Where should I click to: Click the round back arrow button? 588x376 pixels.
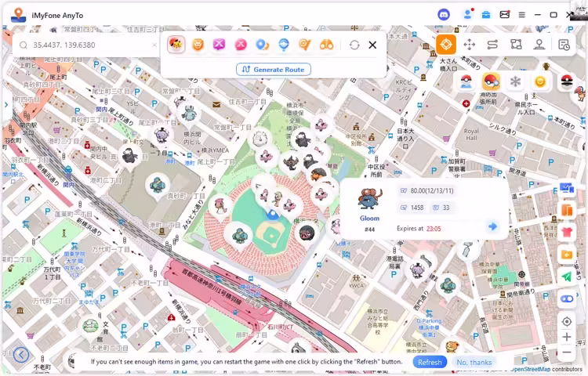pos(21,354)
